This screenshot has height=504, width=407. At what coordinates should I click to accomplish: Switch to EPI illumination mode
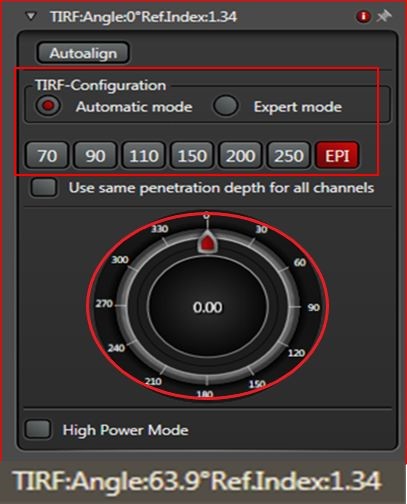point(337,155)
